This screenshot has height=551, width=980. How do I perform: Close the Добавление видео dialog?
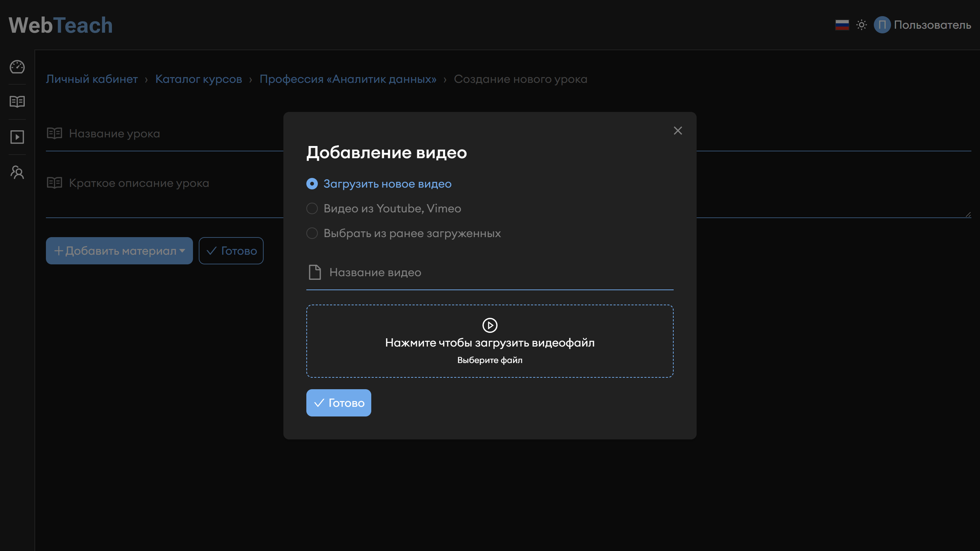tap(678, 131)
